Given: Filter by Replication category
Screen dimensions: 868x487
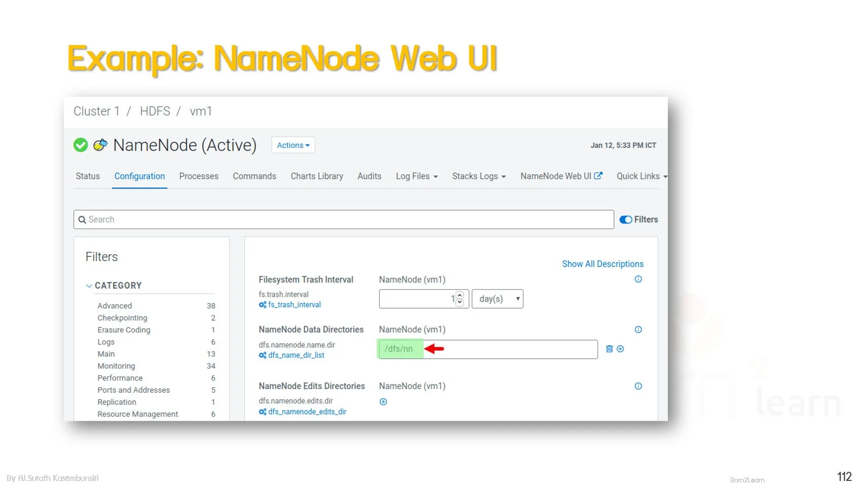Looking at the screenshot, I should tap(117, 402).
